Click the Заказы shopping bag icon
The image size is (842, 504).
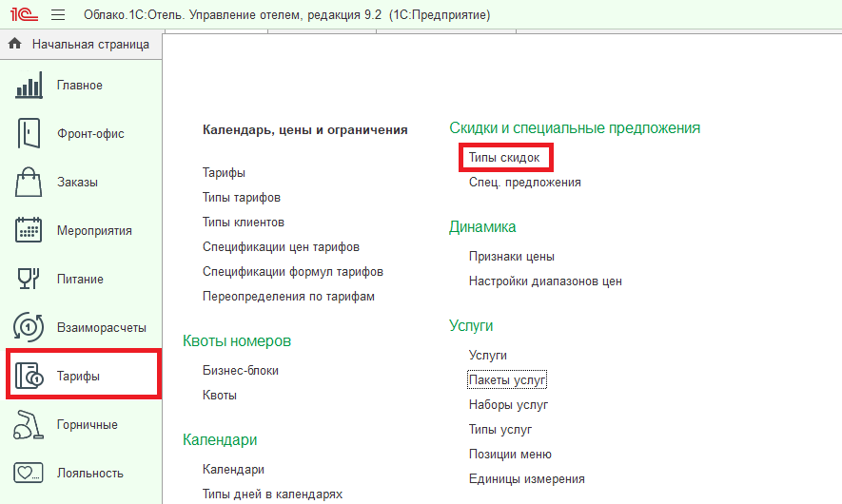click(x=29, y=182)
